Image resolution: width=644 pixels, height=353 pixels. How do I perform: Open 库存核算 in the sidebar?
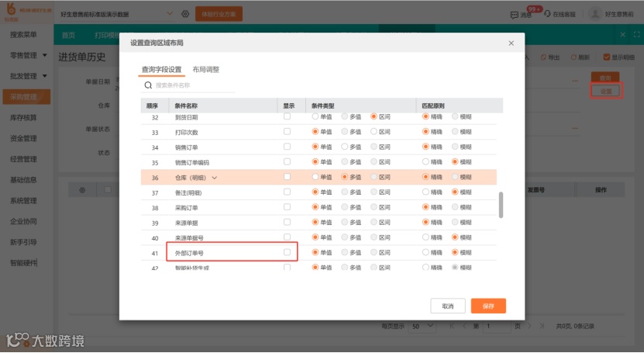[x=23, y=117]
